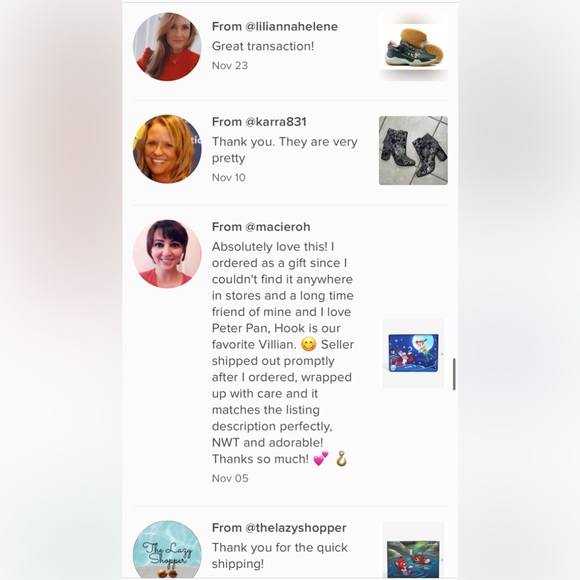Click the hook emoji in macieroh's review
Viewport: 580px width, 580px height.
pyautogui.click(x=341, y=459)
